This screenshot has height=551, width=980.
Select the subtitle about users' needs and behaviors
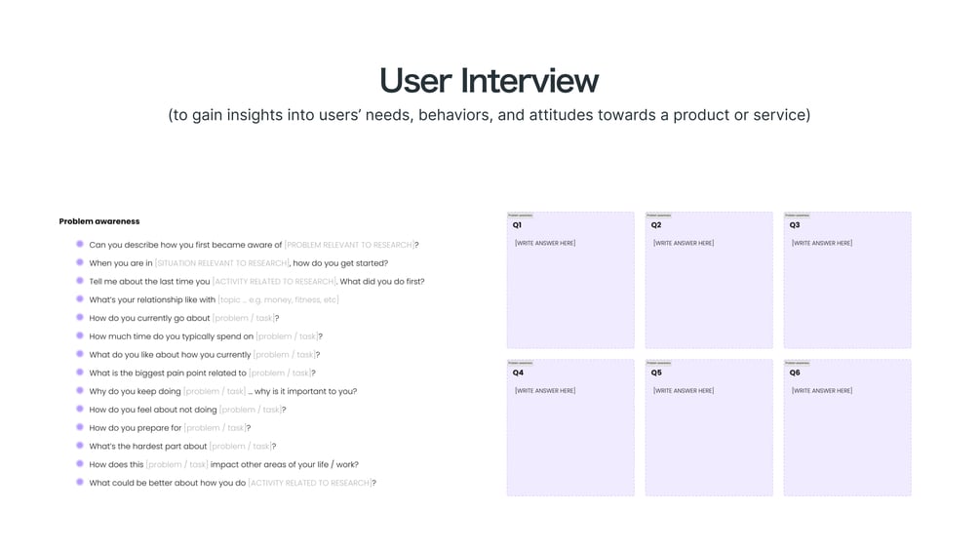(x=490, y=115)
